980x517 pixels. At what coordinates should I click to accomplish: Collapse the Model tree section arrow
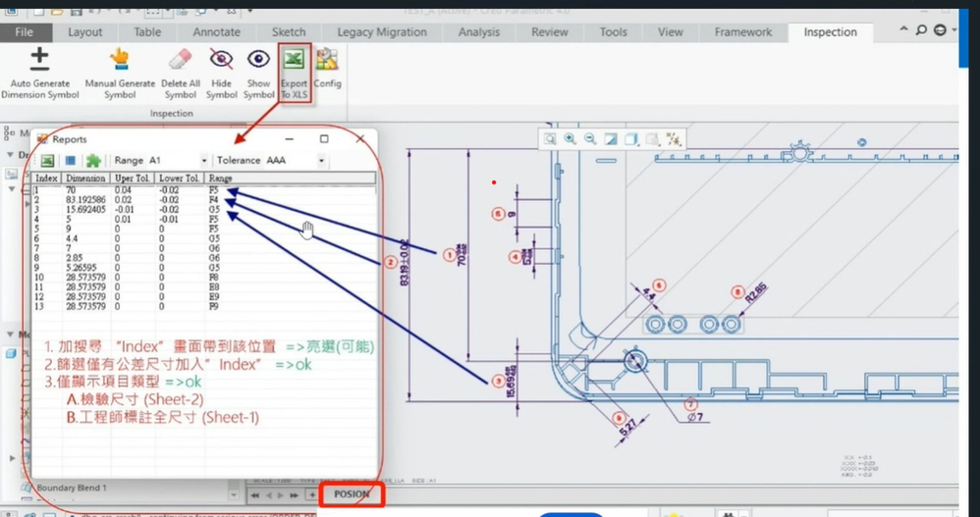tap(10, 335)
